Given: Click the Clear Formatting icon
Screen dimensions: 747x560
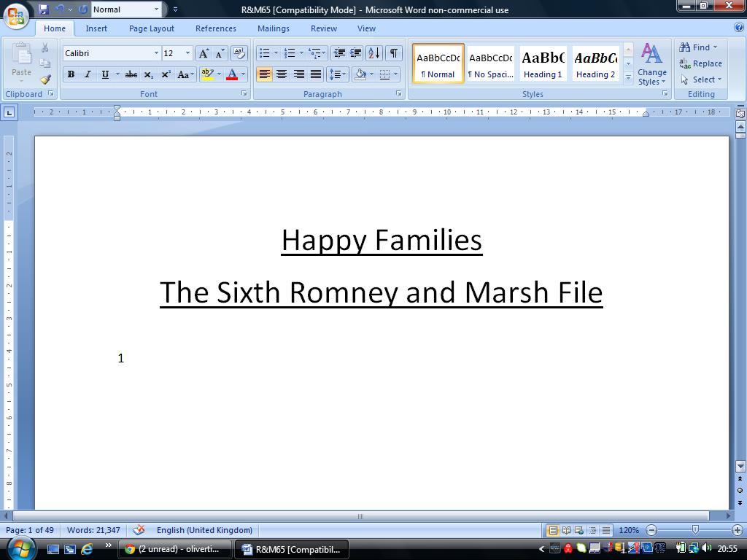Looking at the screenshot, I should (239, 53).
